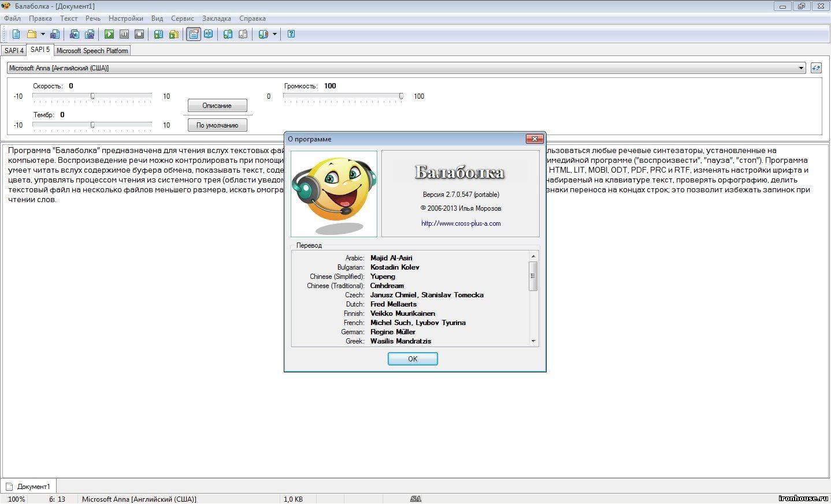Viewport: 831px width, 504px height.
Task: Create a new document with toolbar icon
Action: 16,34
